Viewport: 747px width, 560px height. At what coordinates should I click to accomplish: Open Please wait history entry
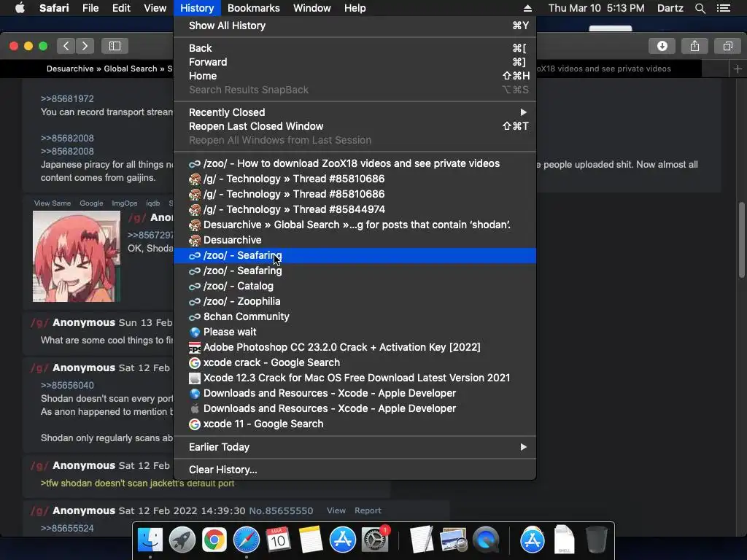[x=355, y=332]
